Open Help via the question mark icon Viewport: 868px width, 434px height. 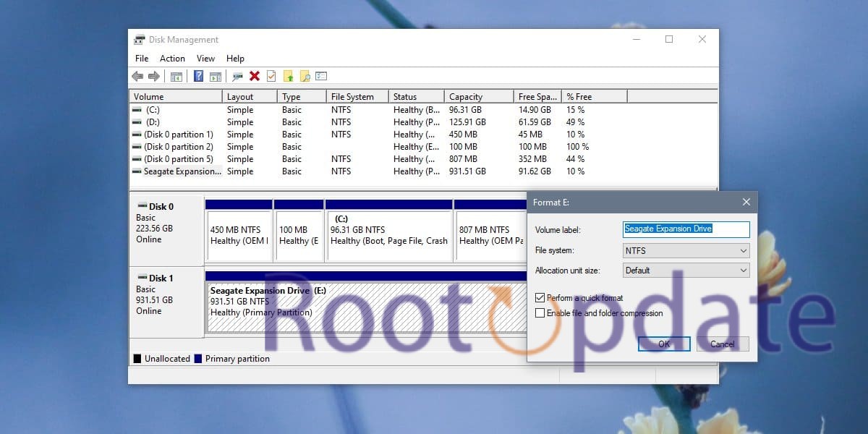[197, 76]
